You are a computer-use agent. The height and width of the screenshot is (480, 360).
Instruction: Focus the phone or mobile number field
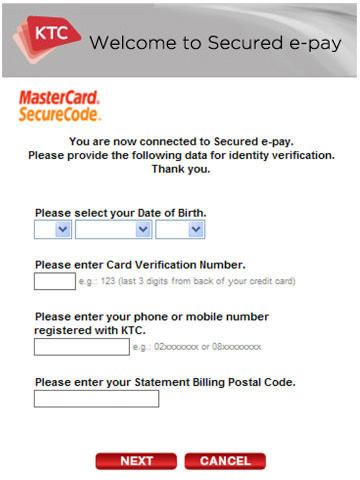pos(82,347)
